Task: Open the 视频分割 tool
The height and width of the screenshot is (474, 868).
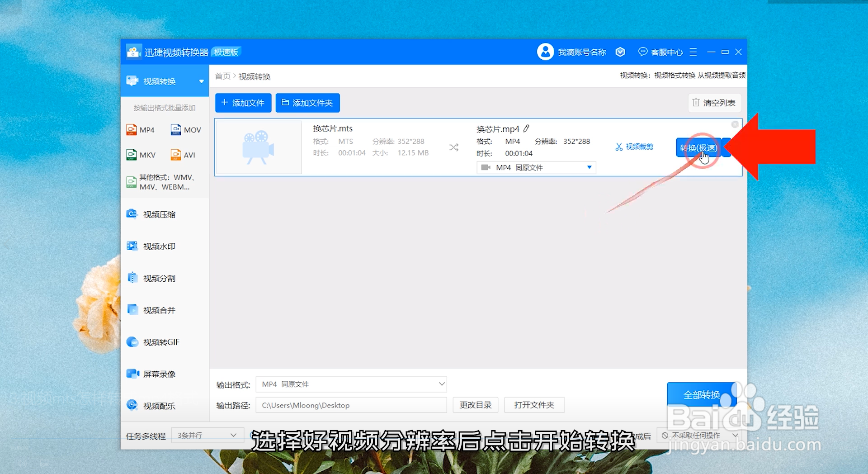Action: [x=151, y=278]
